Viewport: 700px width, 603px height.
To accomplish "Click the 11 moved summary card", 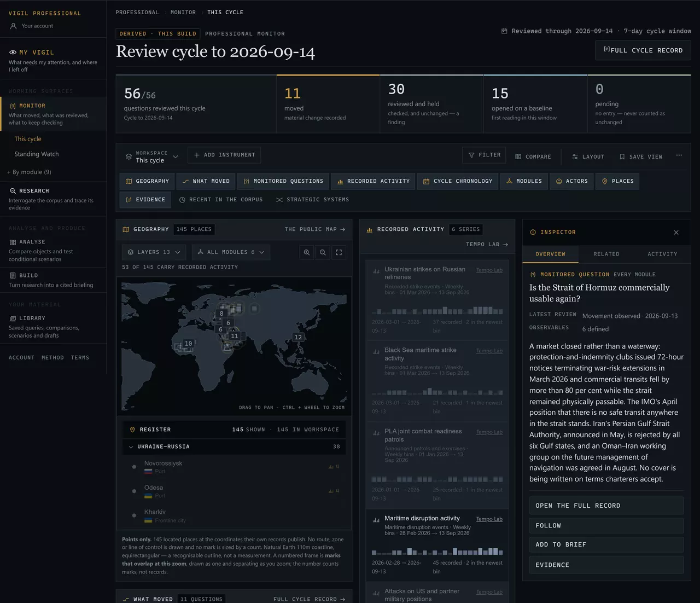I will click(x=328, y=104).
